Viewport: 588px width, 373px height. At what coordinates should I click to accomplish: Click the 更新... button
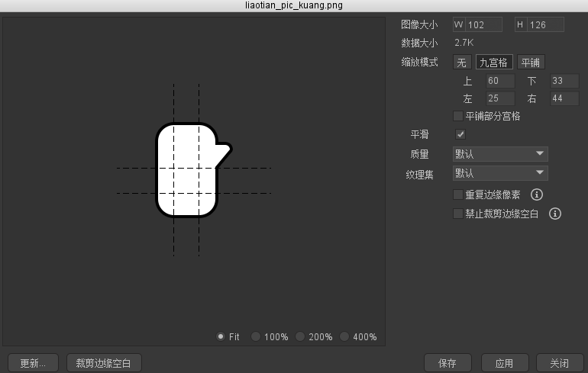[33, 363]
